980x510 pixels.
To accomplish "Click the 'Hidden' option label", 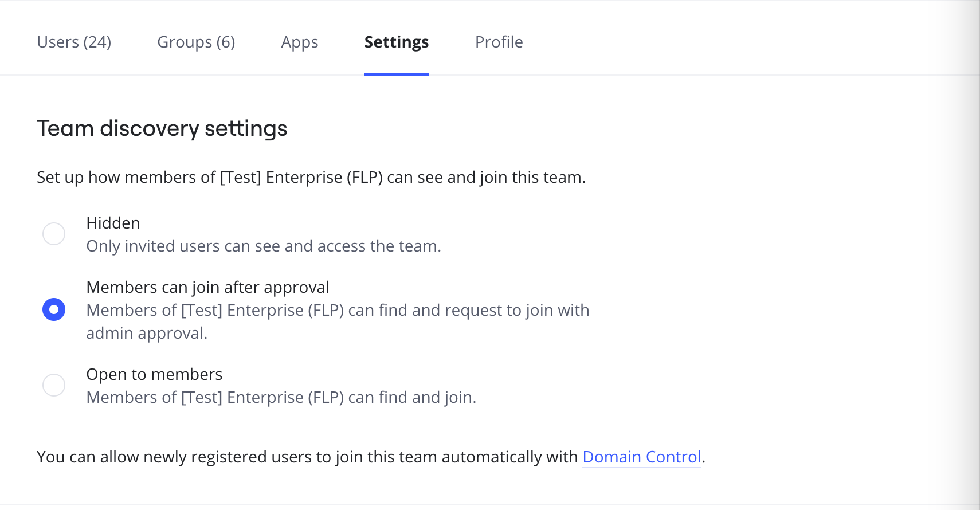I will click(113, 223).
